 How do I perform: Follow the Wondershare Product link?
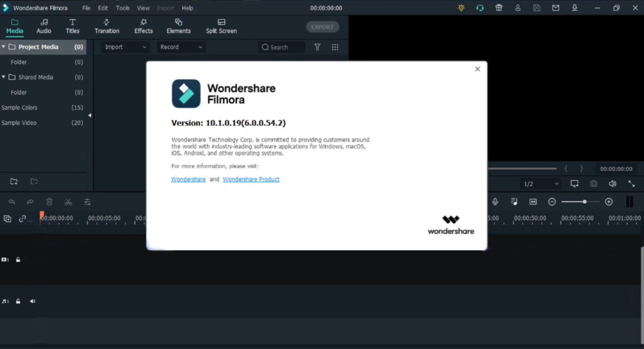click(251, 179)
